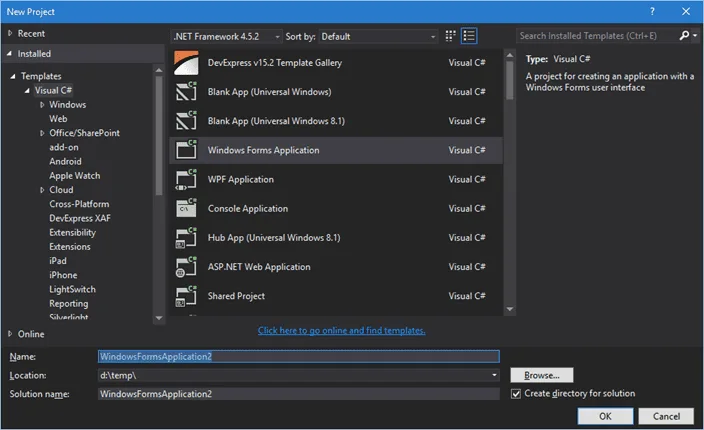The width and height of the screenshot is (704, 430).
Task: Select the add-on template category
Action: click(x=64, y=147)
